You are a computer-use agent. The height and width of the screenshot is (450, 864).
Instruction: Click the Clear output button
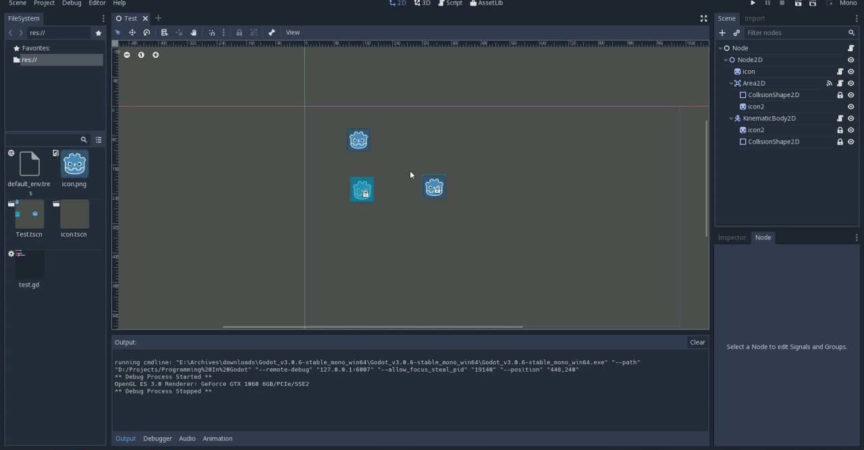coord(697,342)
